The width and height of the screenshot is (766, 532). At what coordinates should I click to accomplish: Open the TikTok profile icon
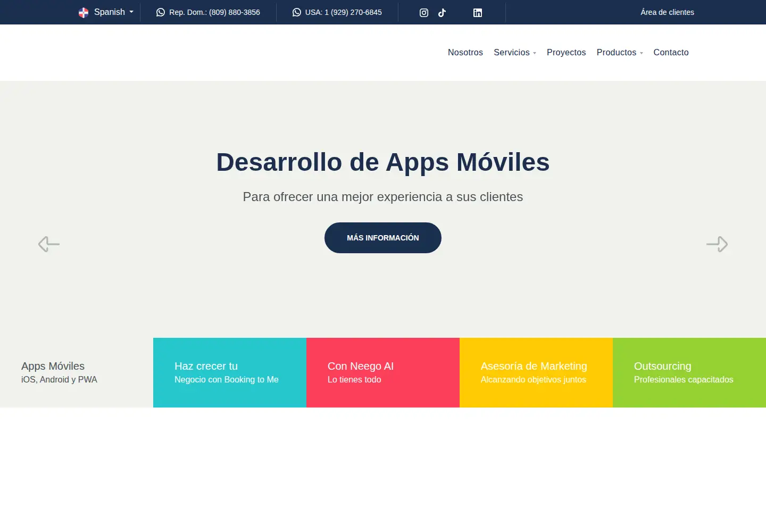(442, 13)
